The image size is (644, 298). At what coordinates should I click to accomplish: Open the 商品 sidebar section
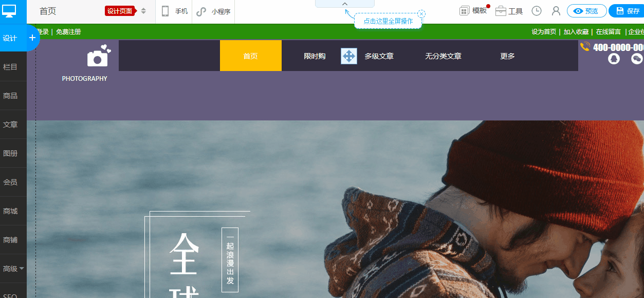[x=10, y=96]
